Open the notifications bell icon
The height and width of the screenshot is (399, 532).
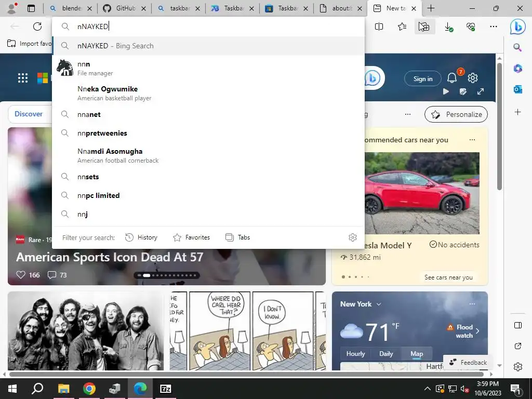click(x=452, y=78)
